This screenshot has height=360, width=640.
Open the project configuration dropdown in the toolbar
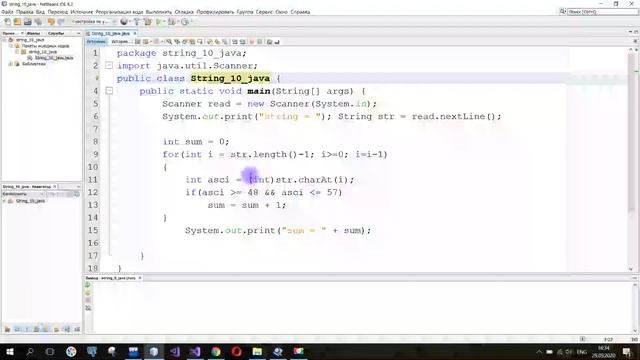tap(93, 22)
